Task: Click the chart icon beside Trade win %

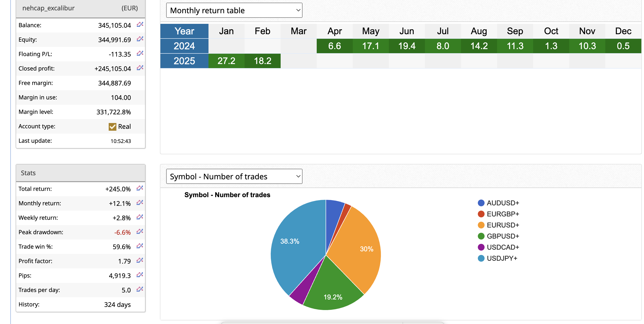Action: [x=139, y=246]
